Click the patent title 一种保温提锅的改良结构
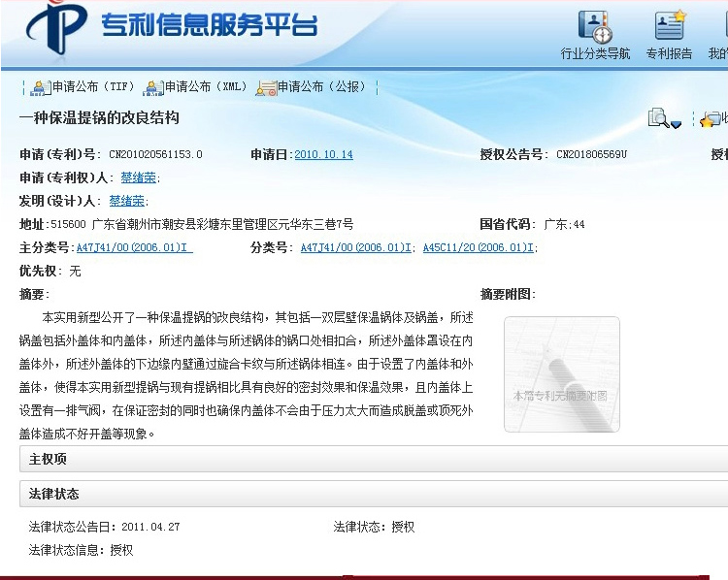Viewport: 728px width, 580px height. pos(99,117)
